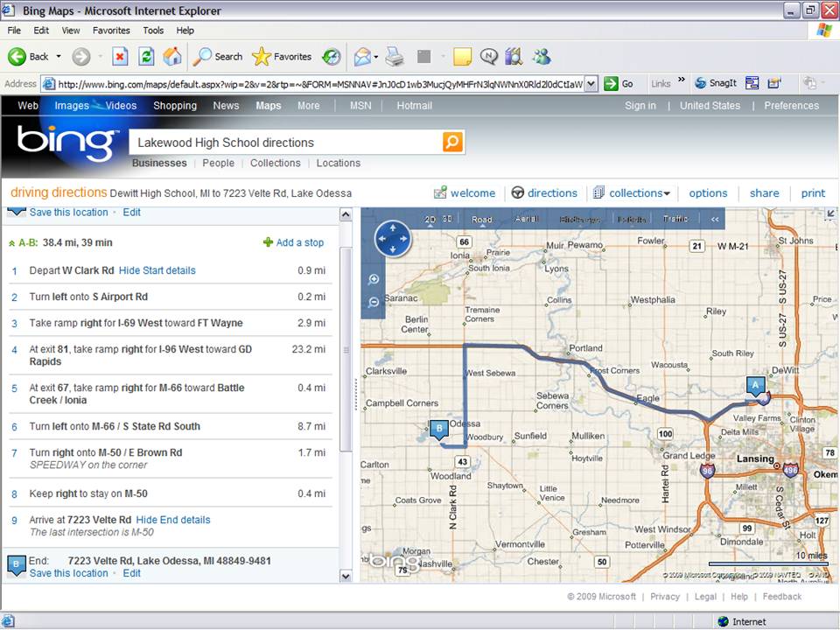The width and height of the screenshot is (840, 630).
Task: Open the Research books icon
Action: (514, 56)
